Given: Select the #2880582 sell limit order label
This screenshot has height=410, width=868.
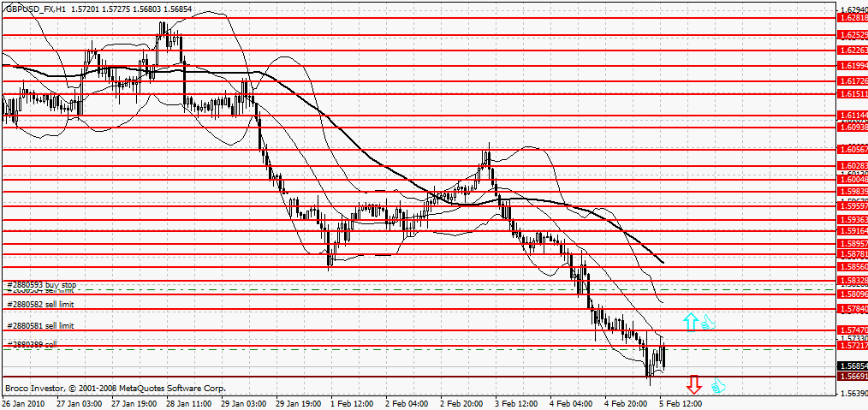Looking at the screenshot, I should coord(40,305).
